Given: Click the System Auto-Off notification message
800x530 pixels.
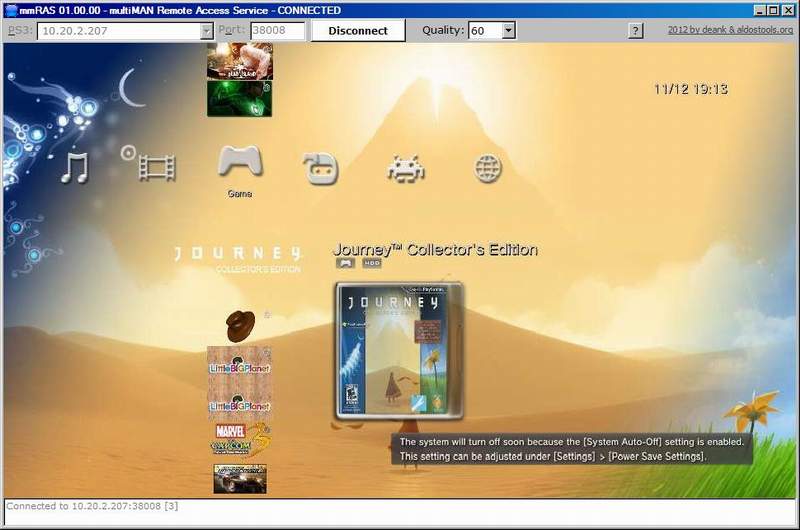Looking at the screenshot, I should click(571, 449).
